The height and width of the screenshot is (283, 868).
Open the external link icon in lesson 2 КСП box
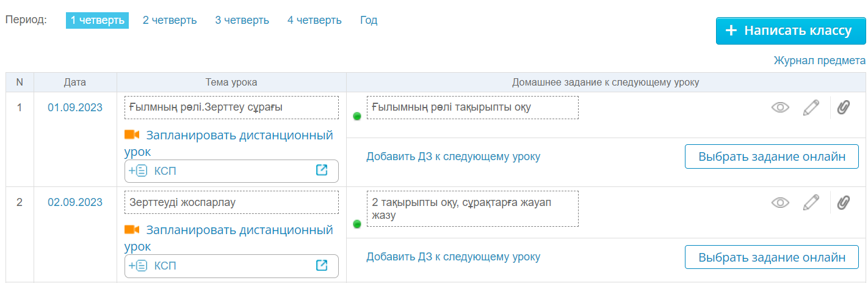(322, 265)
